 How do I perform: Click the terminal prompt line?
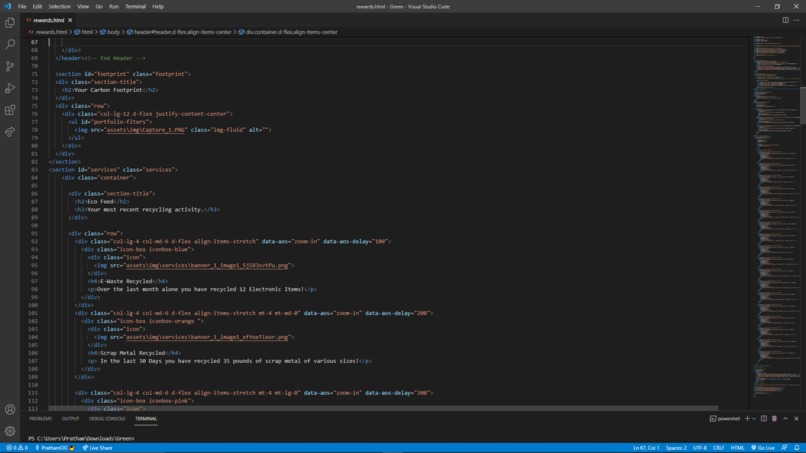[81, 439]
